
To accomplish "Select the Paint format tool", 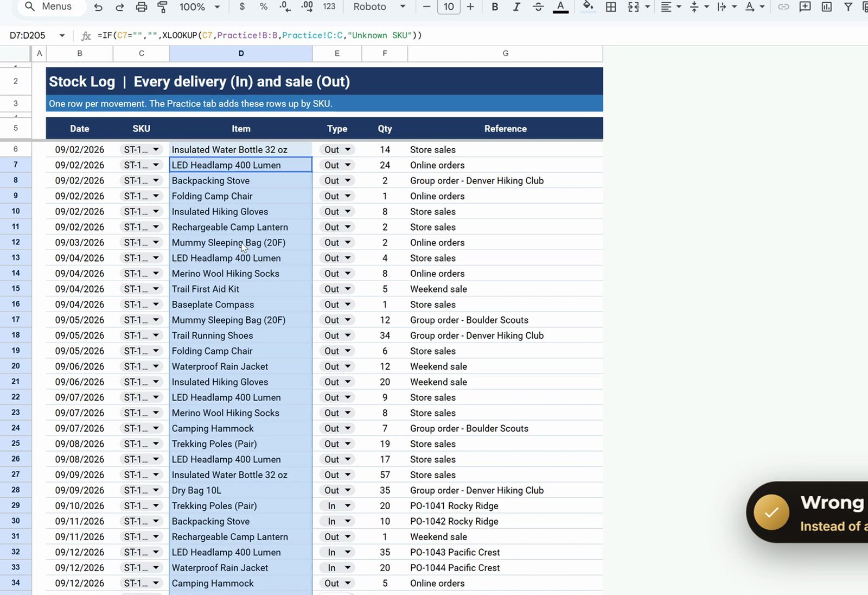I will (162, 7).
